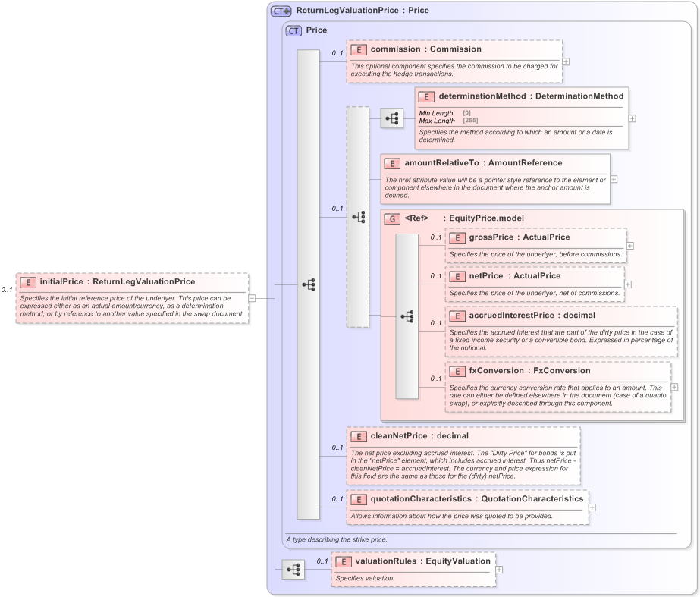
Task: Click 'A type describing the strike price.' note
Action: click(x=337, y=539)
